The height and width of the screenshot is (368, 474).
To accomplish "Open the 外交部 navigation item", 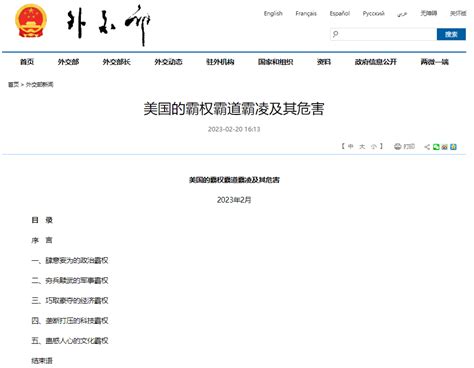I will pyautogui.click(x=68, y=62).
